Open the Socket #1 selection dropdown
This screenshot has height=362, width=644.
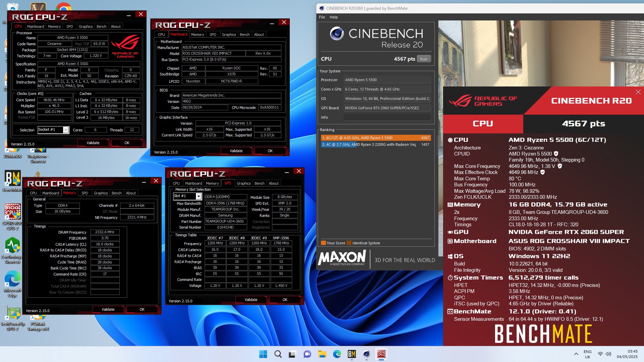point(66,130)
